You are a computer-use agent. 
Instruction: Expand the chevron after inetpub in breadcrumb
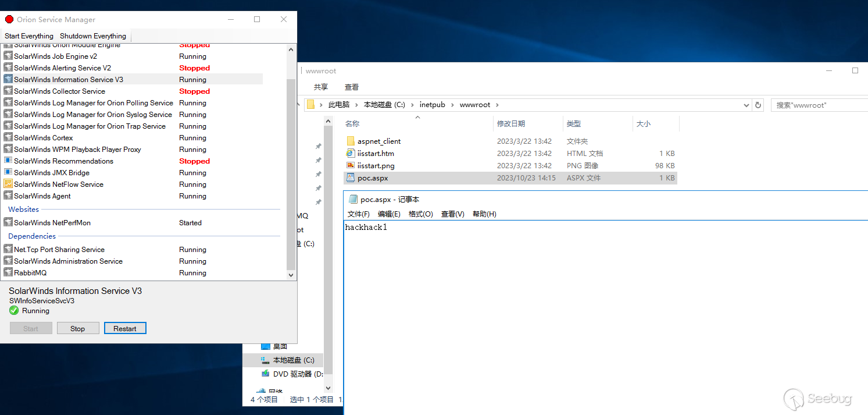point(452,105)
